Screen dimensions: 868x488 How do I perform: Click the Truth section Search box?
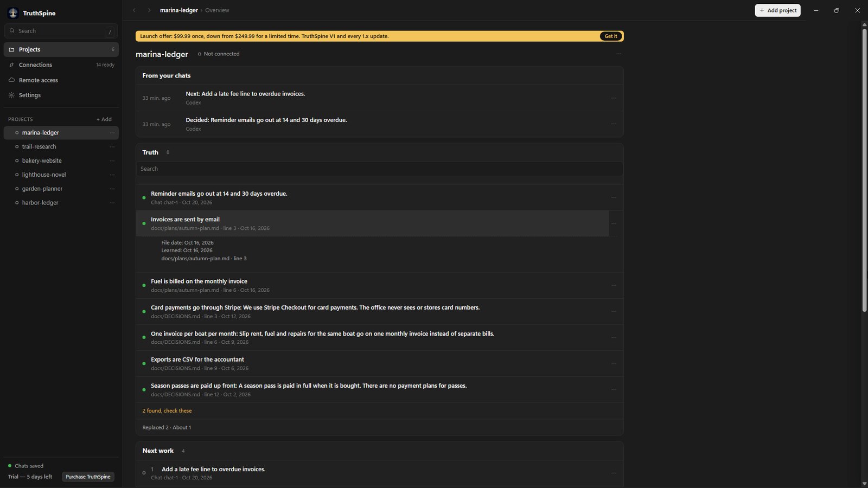coord(379,169)
